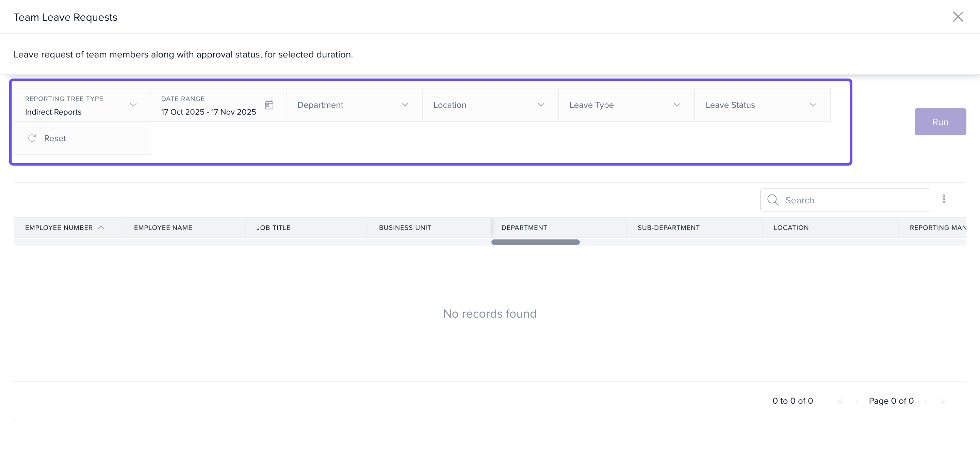
Task: Click into the Search input field
Action: tap(852, 200)
